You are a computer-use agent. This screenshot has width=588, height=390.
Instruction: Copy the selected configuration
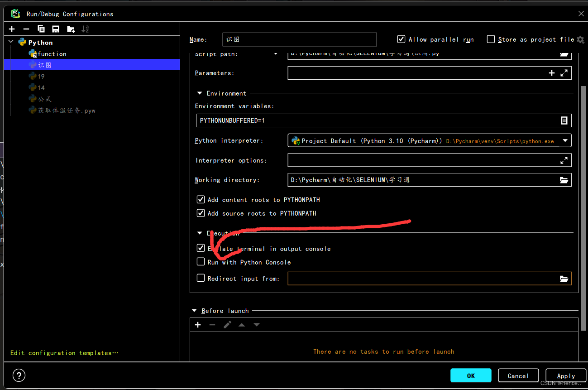[x=41, y=29]
